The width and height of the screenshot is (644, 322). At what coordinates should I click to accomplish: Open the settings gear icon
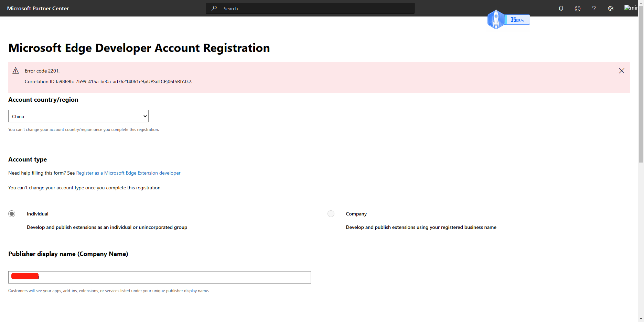coord(611,9)
